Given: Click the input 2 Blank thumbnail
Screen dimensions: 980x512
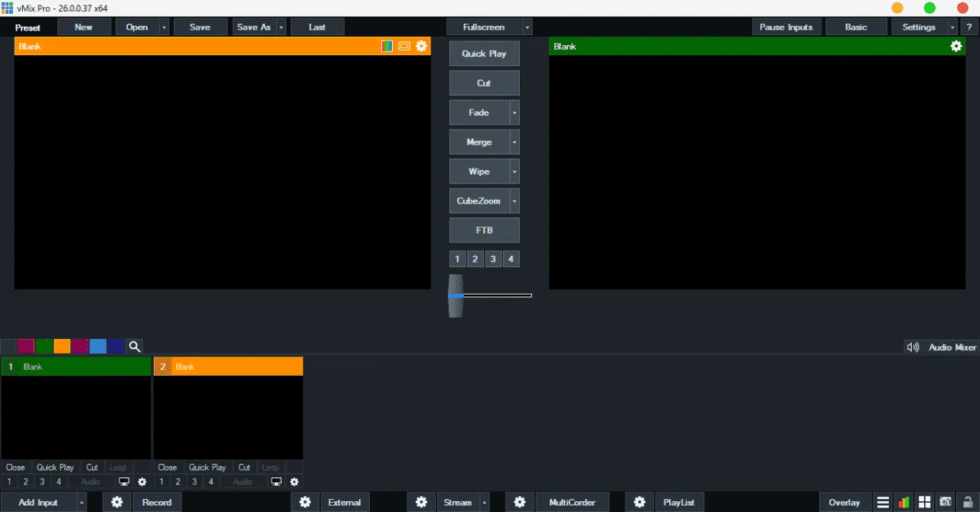Looking at the screenshot, I should pyautogui.click(x=228, y=417).
